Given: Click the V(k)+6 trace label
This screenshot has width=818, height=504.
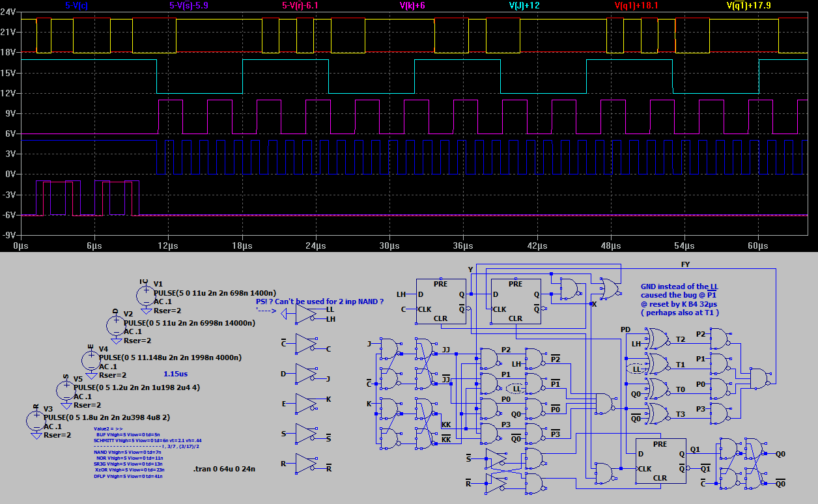Looking at the screenshot, I should click(411, 6).
